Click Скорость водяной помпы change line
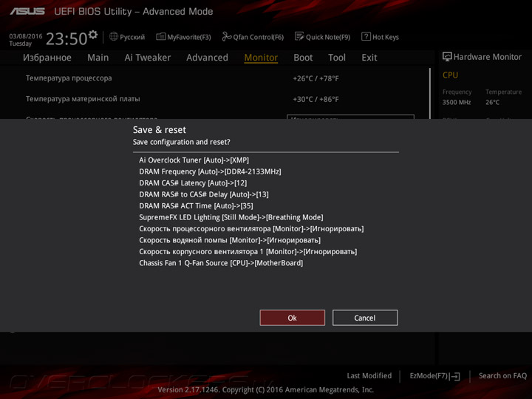 (230, 240)
